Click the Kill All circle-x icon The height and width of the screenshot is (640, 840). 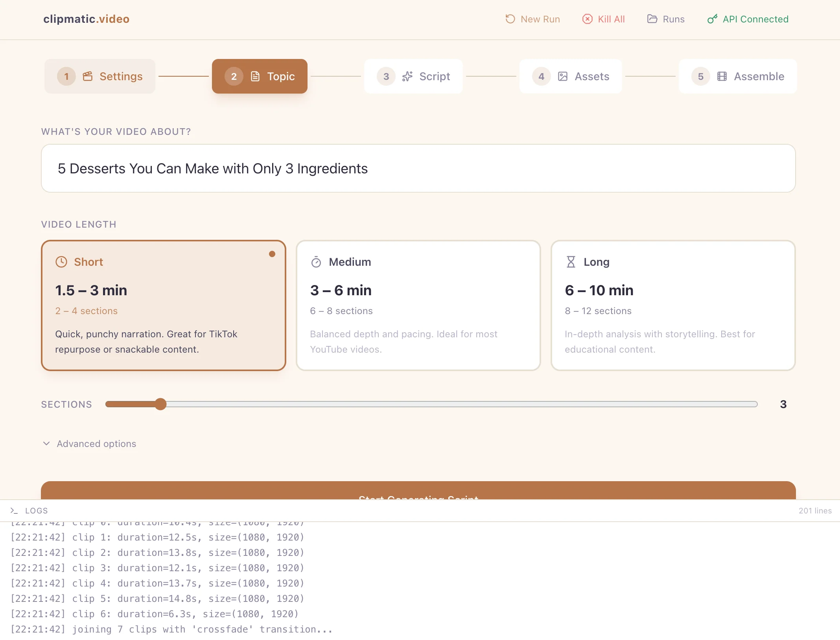point(587,19)
